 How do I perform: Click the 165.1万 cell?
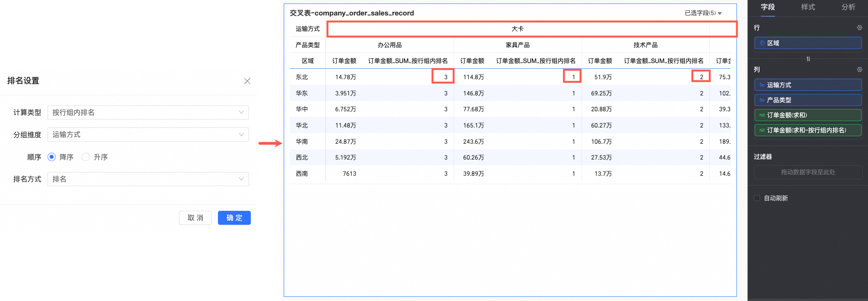[x=473, y=125]
